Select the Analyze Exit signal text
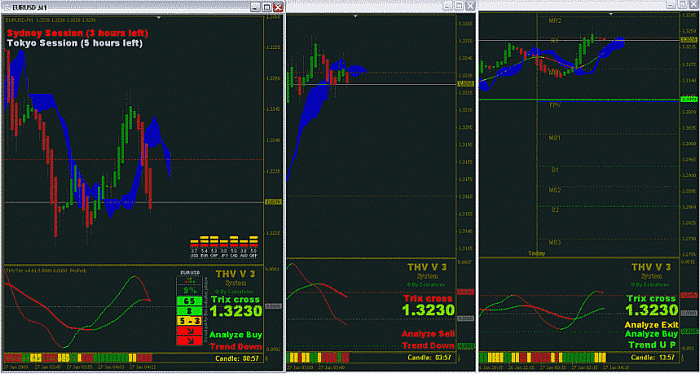Image resolution: width=700 pixels, height=374 pixels. [x=652, y=324]
